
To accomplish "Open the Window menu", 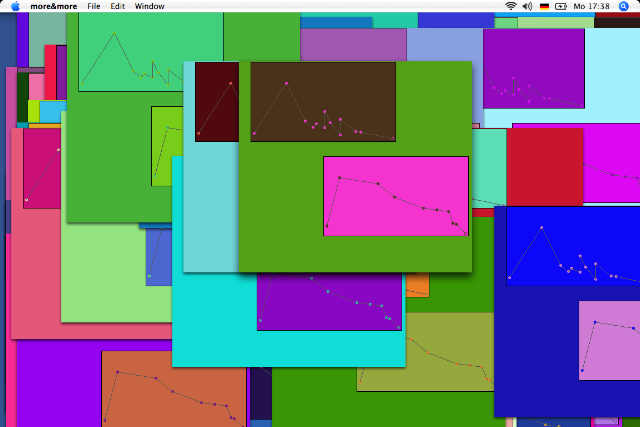I will 149,6.
